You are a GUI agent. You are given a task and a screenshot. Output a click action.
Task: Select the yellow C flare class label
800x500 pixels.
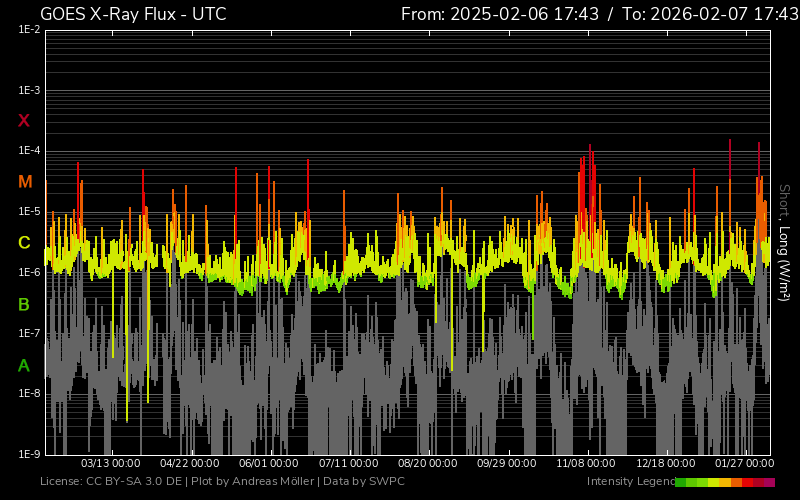pyautogui.click(x=24, y=243)
